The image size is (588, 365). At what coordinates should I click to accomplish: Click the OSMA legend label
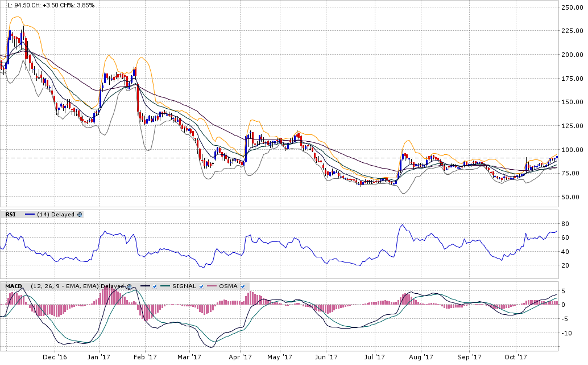pyautogui.click(x=229, y=286)
